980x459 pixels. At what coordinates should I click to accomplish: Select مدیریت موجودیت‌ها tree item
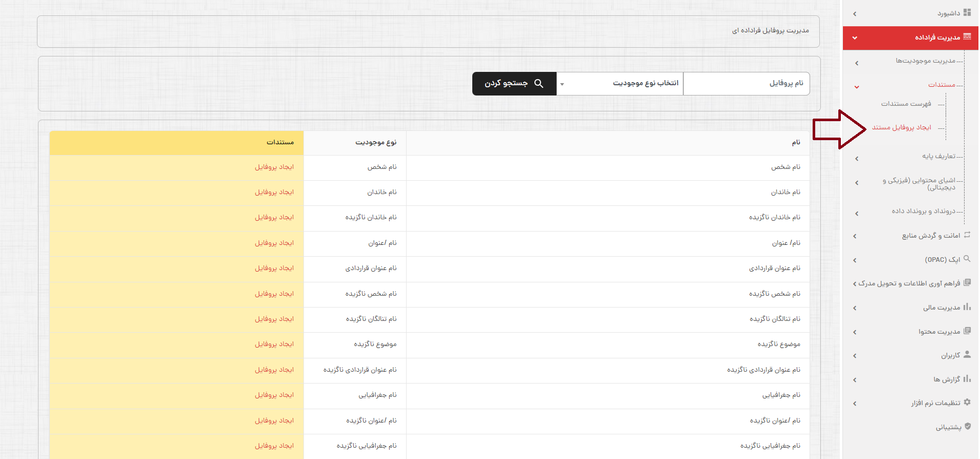click(926, 61)
